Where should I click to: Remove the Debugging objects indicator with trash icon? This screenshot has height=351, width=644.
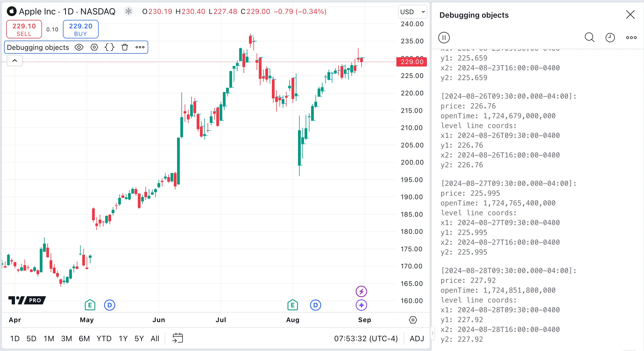[x=125, y=47]
